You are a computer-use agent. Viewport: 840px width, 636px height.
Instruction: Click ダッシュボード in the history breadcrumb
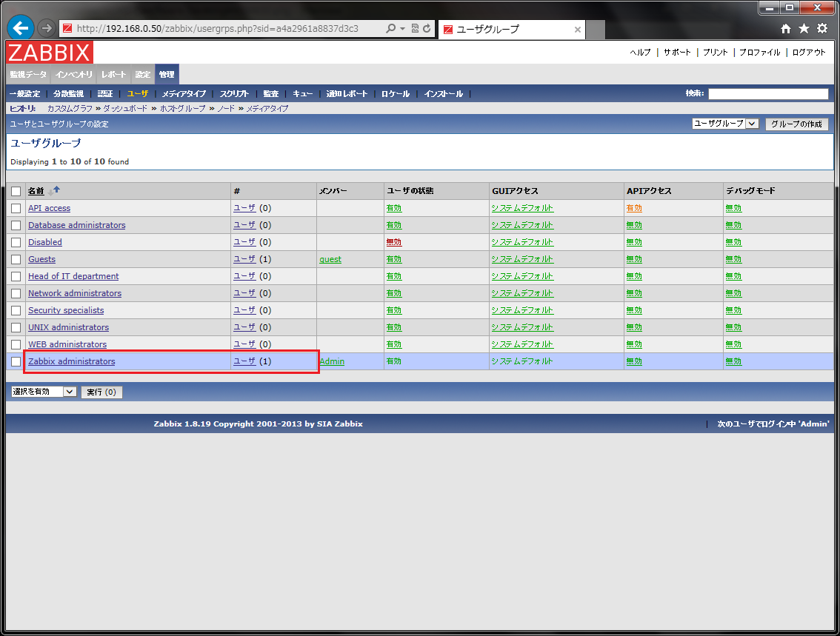point(125,108)
